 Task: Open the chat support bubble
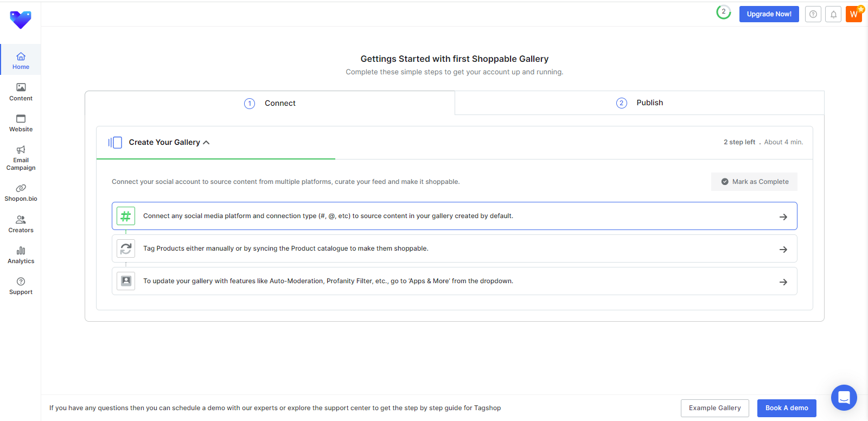coord(844,398)
